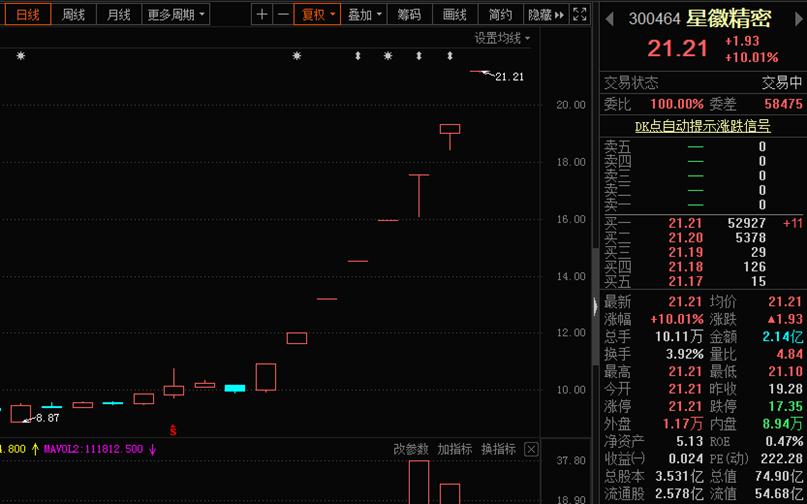Open 设置均线 moving average settings
807x504 pixels.
(x=502, y=38)
